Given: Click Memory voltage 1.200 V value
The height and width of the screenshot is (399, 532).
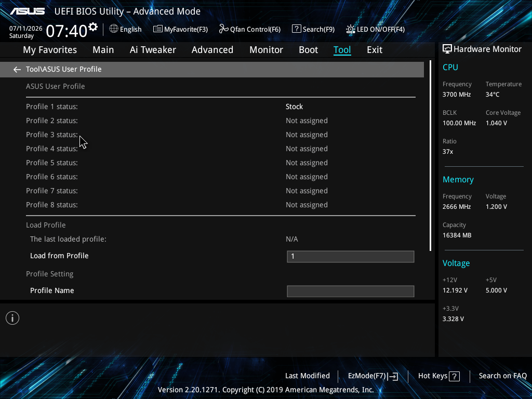Looking at the screenshot, I should (496, 207).
